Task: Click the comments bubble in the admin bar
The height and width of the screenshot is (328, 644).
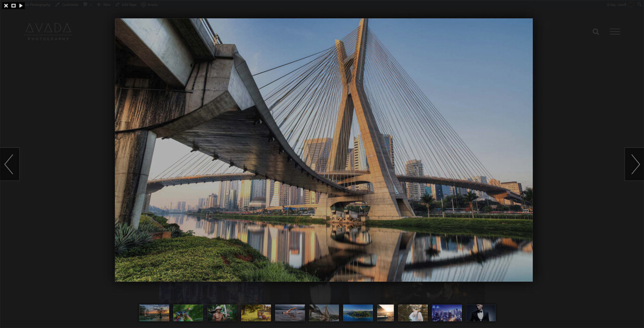Action: click(x=86, y=4)
